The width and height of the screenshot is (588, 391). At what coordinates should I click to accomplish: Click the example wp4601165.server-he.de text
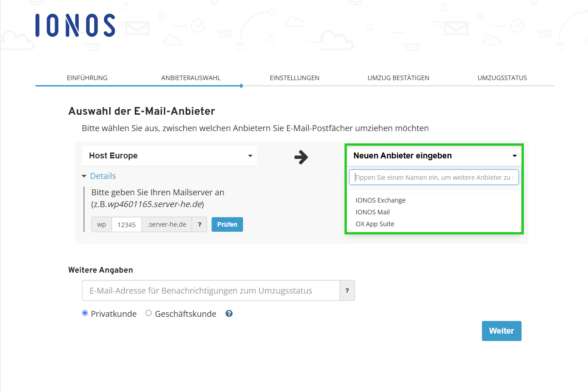coord(154,204)
